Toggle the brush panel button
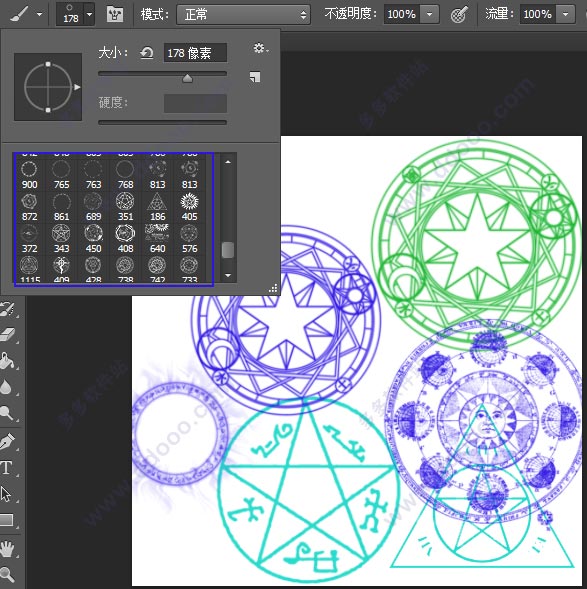This screenshot has height=589, width=587. point(115,14)
